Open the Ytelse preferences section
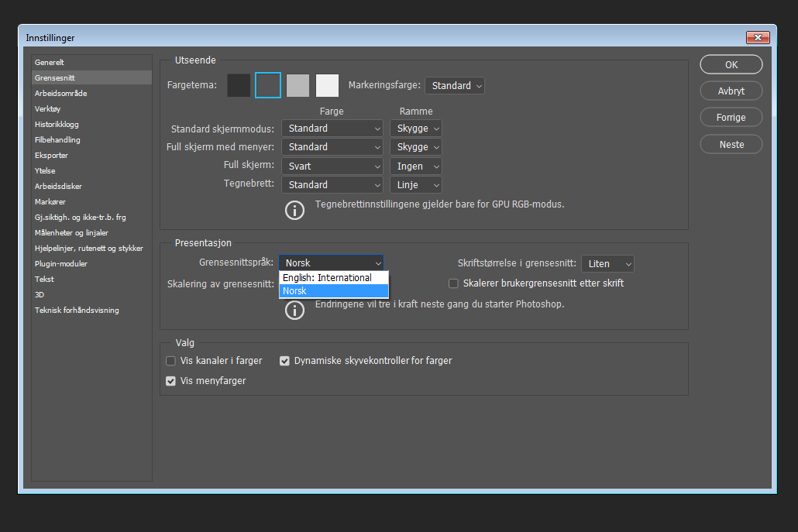798x532 pixels. [91, 170]
